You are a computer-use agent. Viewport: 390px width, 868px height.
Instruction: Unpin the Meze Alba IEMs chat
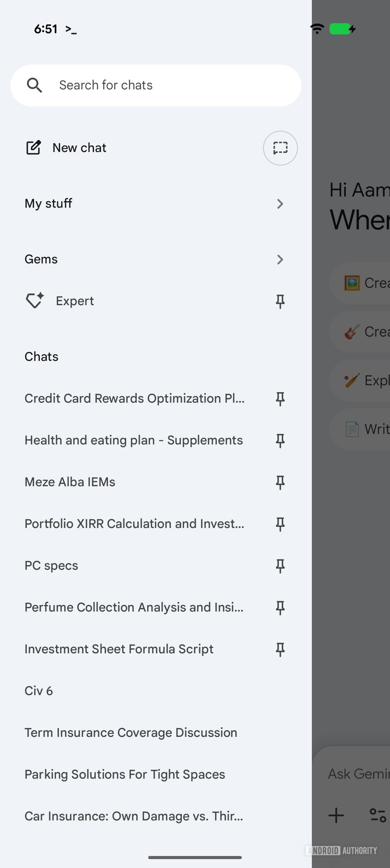[280, 482]
